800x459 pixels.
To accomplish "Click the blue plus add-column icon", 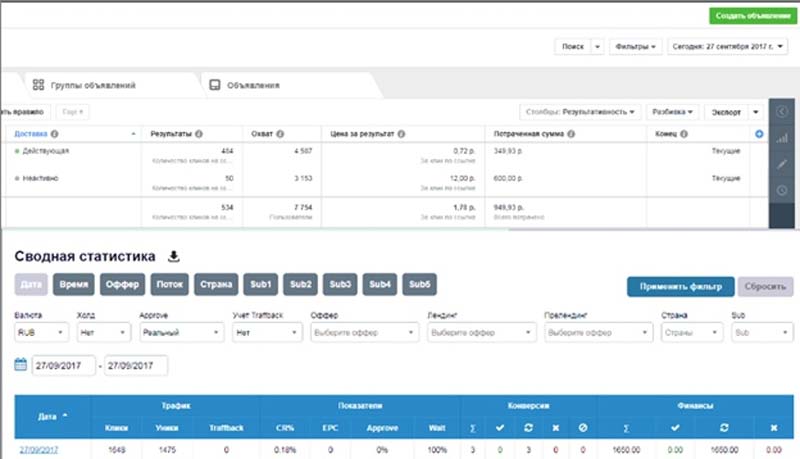I will coord(759,134).
